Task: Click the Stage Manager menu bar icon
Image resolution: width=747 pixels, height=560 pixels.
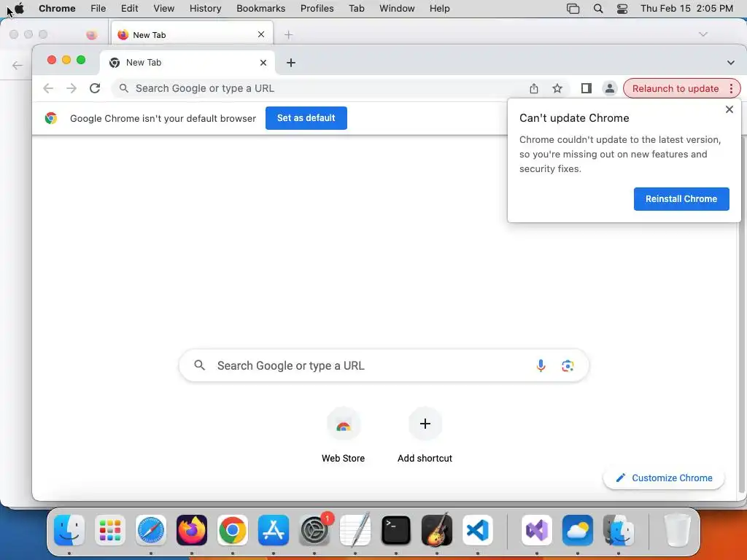Action: point(573,9)
